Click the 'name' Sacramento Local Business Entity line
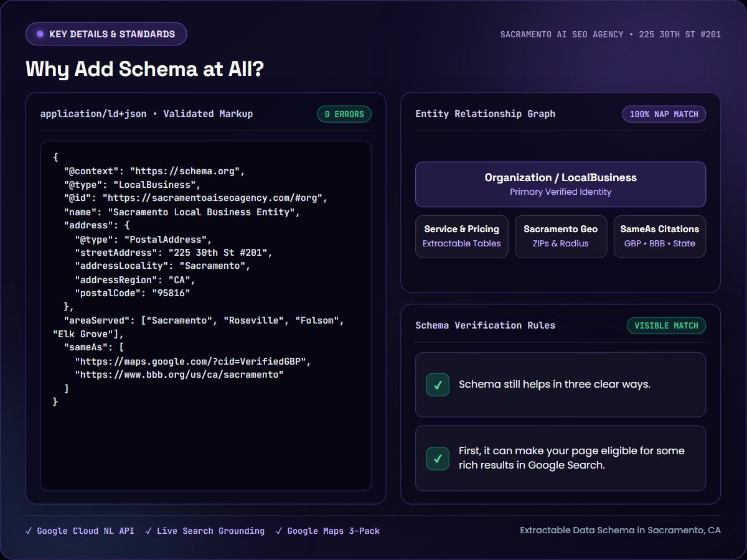The width and height of the screenshot is (747, 560). [182, 212]
